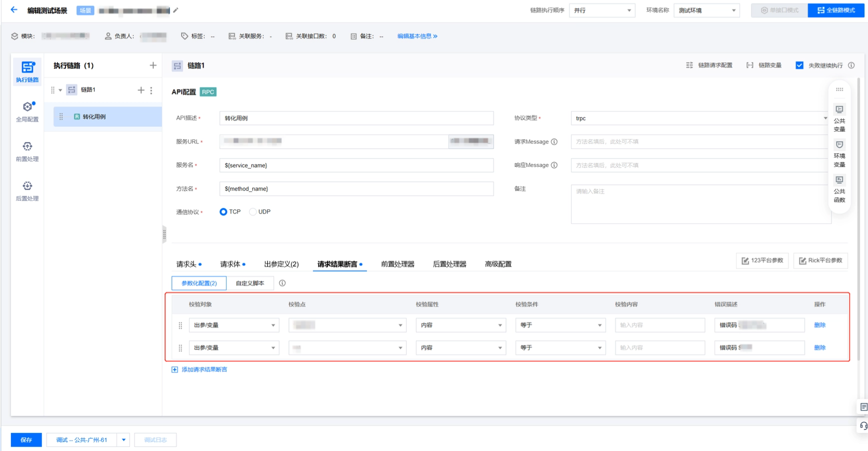The image size is (868, 451).
Task: Open the 链路执行顺序 dropdown showing 并行
Action: [602, 10]
